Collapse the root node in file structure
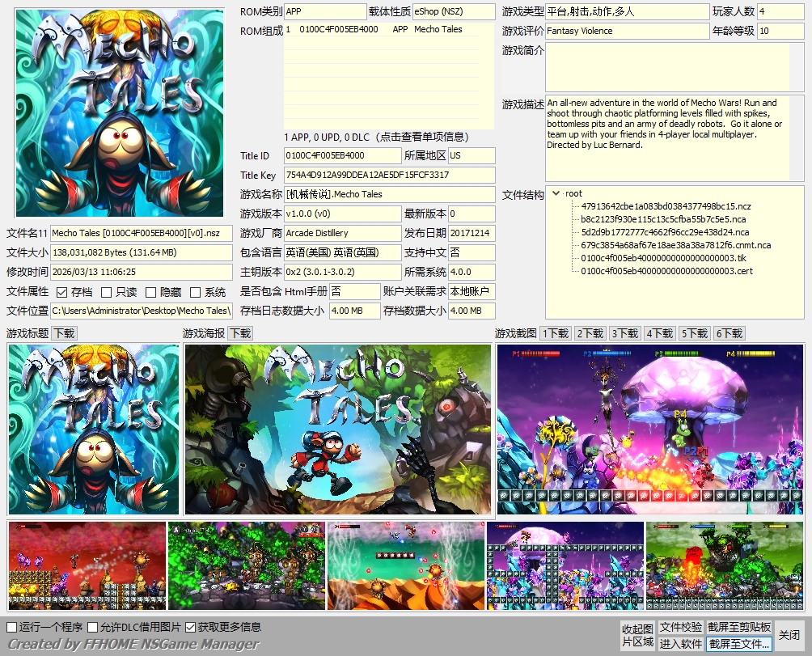The height and width of the screenshot is (656, 812). pos(556,193)
